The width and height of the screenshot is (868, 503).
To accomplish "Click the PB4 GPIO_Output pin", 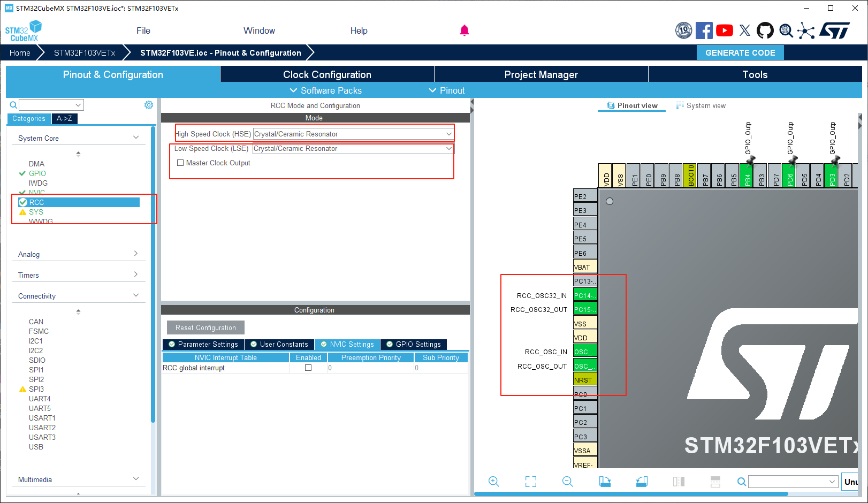I will point(748,176).
